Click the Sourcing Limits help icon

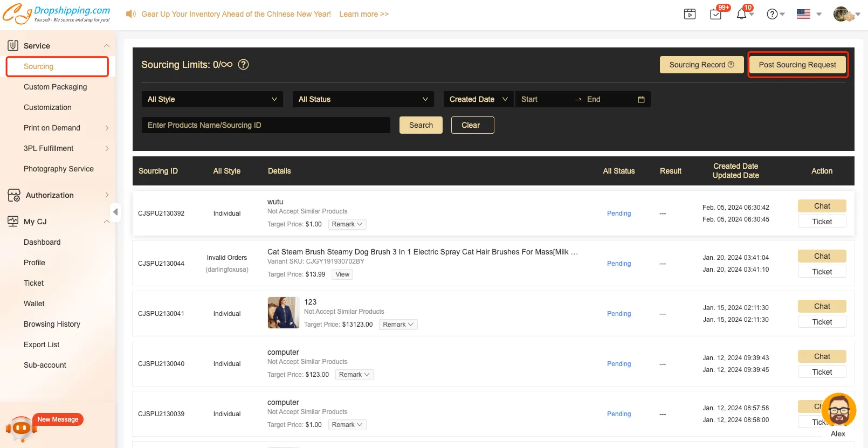[244, 65]
